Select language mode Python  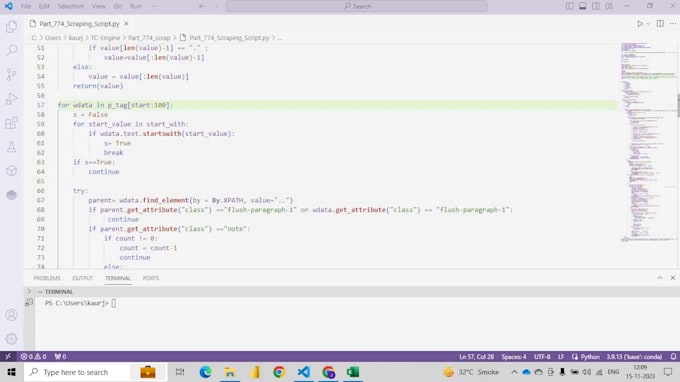point(590,356)
